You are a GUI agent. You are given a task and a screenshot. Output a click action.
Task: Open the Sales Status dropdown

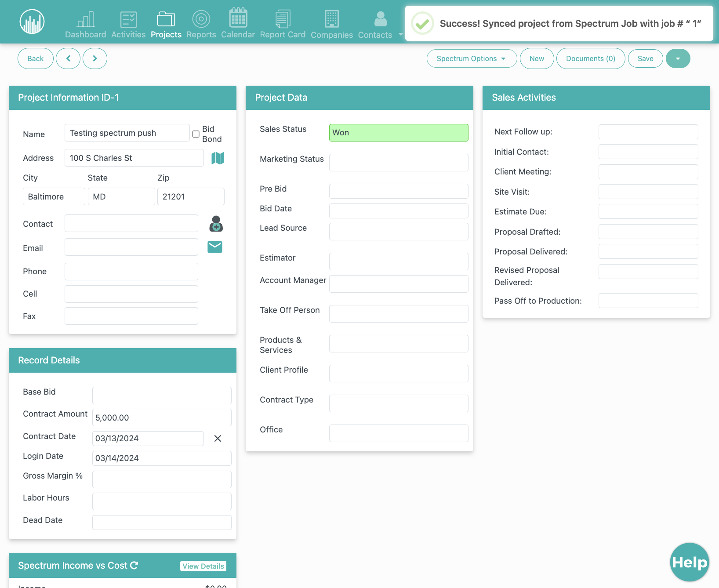point(399,133)
